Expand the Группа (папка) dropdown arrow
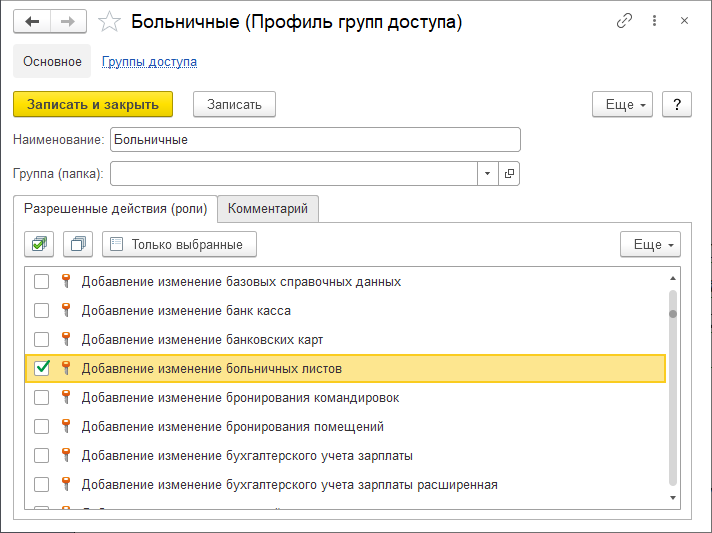The image size is (712, 533). (x=487, y=173)
